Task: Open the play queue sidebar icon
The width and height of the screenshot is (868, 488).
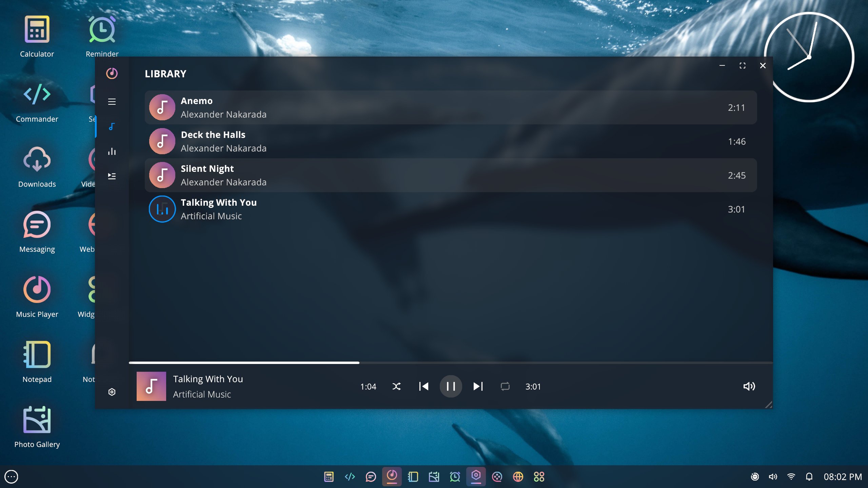Action: [x=112, y=176]
